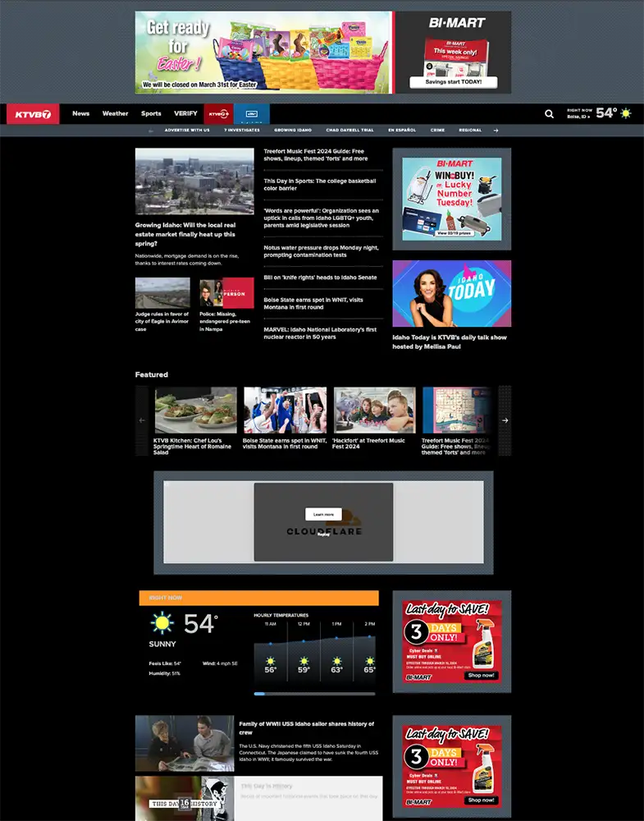Open the 'Words are powerful' LGBTQ+ youth story

(x=322, y=218)
